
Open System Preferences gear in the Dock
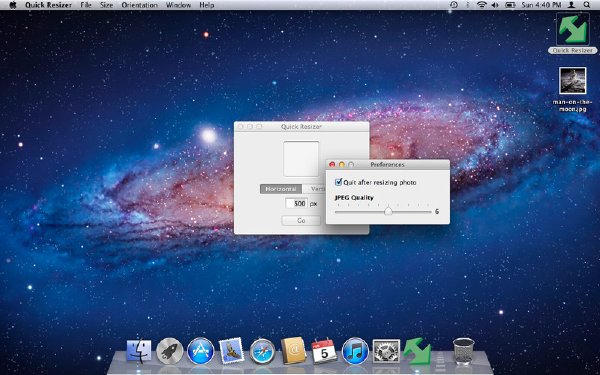386,351
